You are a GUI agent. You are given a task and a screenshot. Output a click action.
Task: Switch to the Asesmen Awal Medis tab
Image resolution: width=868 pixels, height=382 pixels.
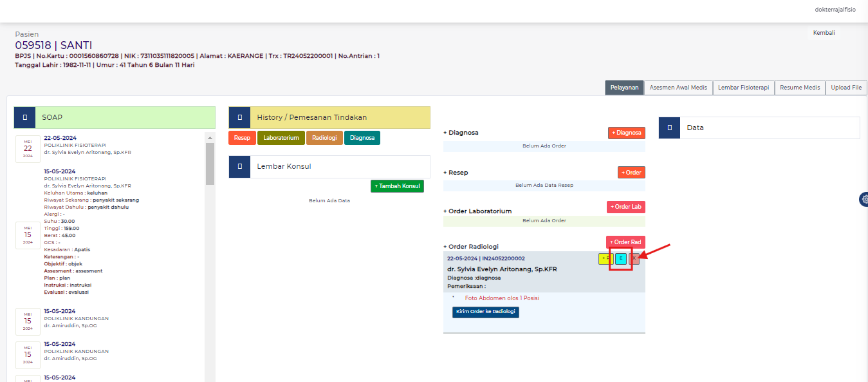(678, 87)
